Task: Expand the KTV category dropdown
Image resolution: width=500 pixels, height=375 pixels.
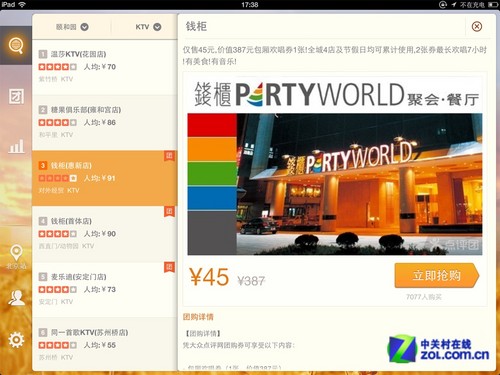Action: (x=148, y=27)
